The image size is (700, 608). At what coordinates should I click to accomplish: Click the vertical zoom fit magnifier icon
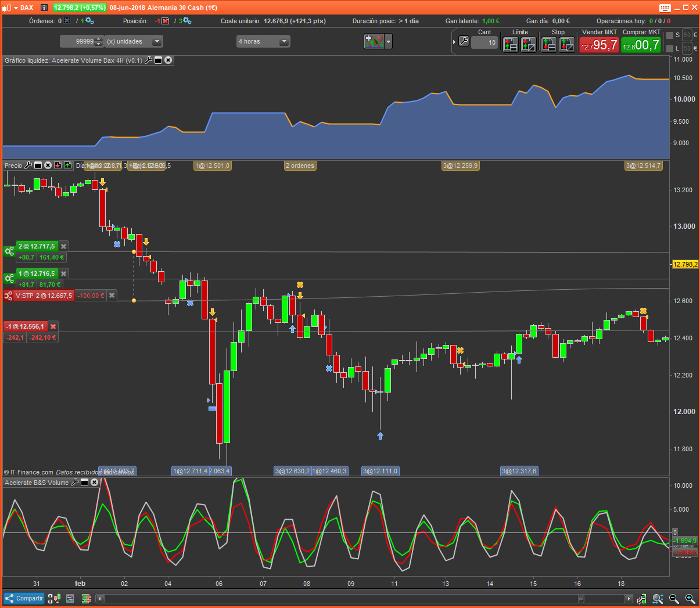(x=658, y=599)
